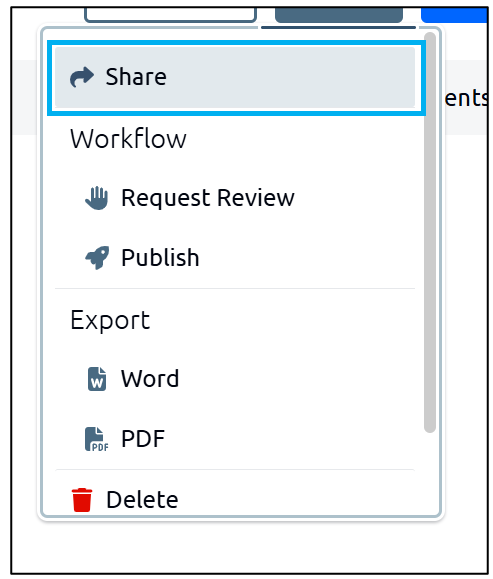
Task: Click the bright blue button at top
Action: pyautogui.click(x=454, y=15)
